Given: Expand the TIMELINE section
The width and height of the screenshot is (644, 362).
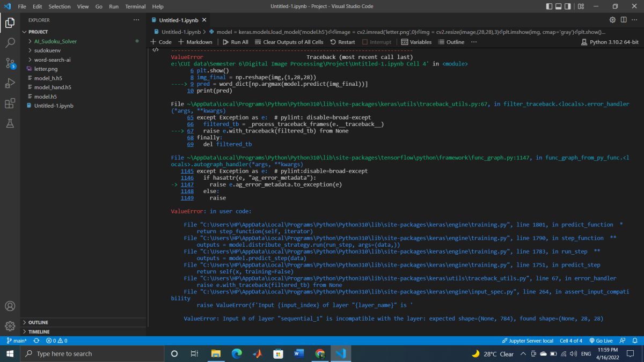Looking at the screenshot, I should [83, 332].
